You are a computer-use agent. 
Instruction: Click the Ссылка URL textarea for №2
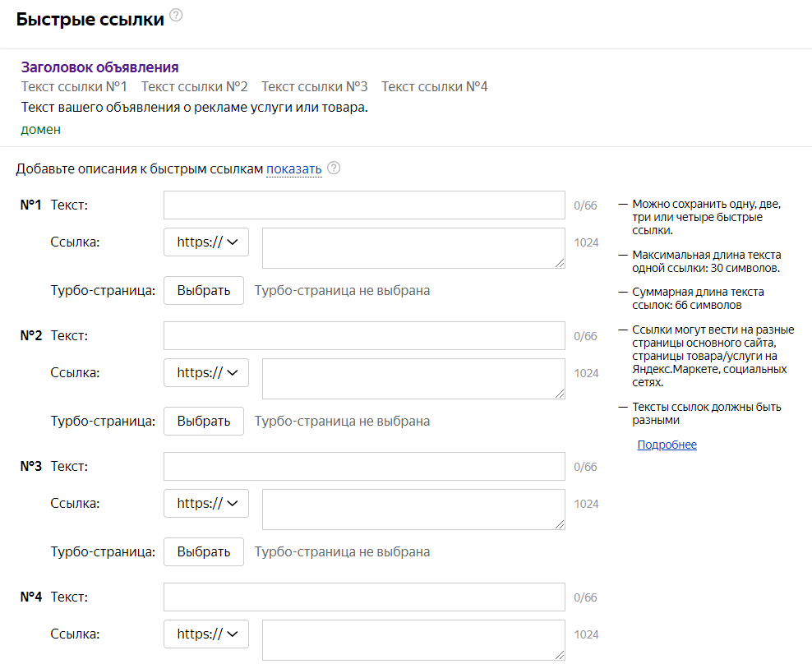(413, 378)
